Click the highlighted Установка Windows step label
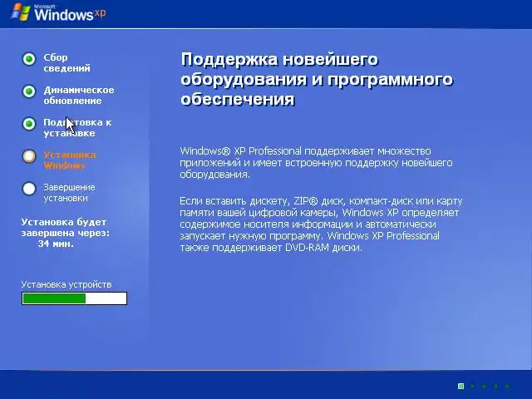The height and width of the screenshot is (399, 532). point(70,160)
